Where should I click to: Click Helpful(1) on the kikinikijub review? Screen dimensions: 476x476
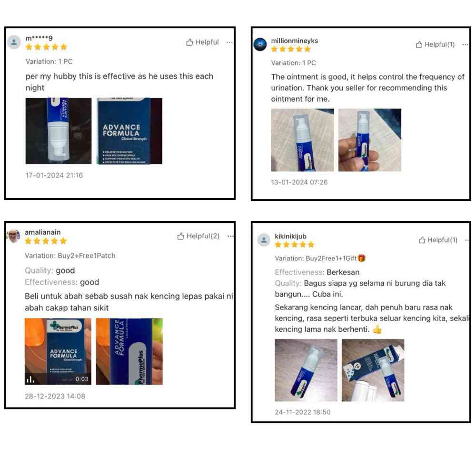pyautogui.click(x=438, y=240)
